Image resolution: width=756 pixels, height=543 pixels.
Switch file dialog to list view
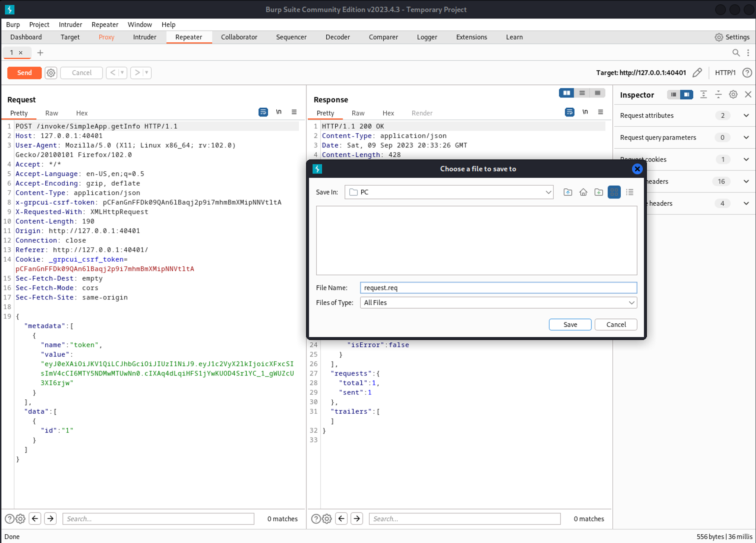pyautogui.click(x=630, y=192)
